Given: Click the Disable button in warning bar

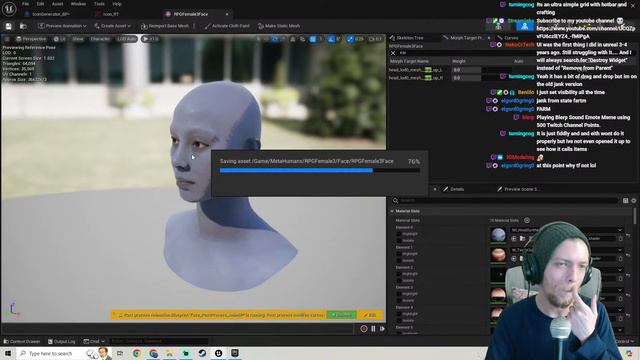Looking at the screenshot, I should 342,315.
